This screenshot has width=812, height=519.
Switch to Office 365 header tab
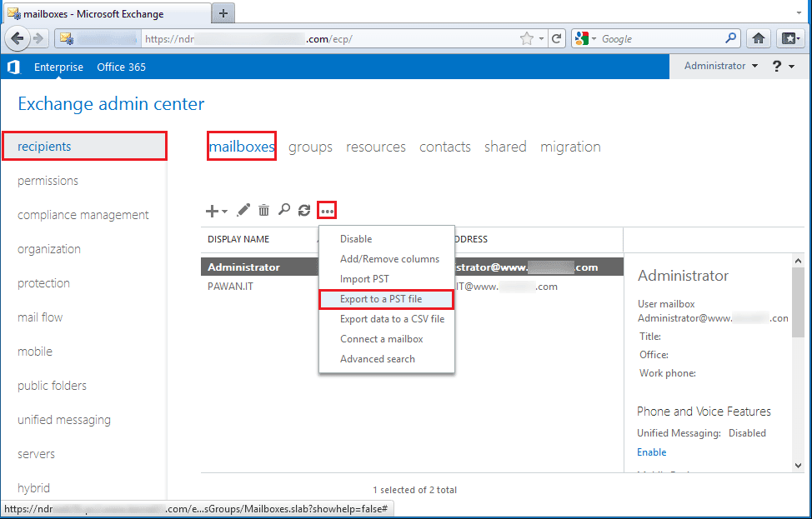(121, 67)
